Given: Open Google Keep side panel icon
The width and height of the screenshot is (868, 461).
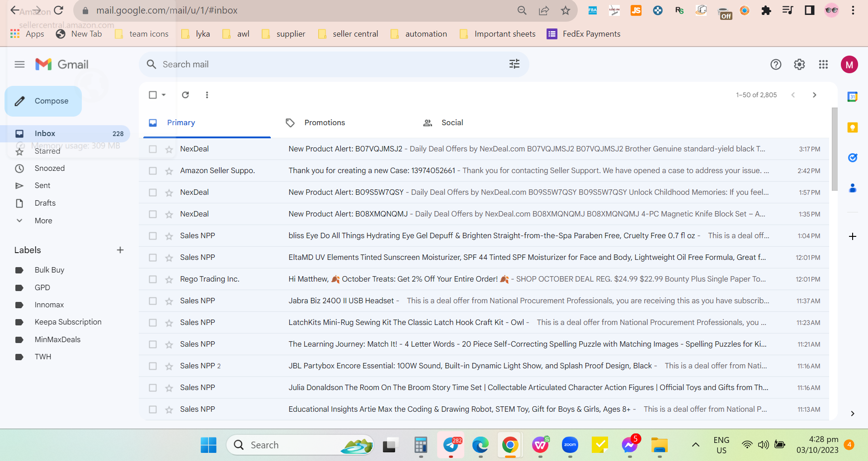Looking at the screenshot, I should coord(853,127).
